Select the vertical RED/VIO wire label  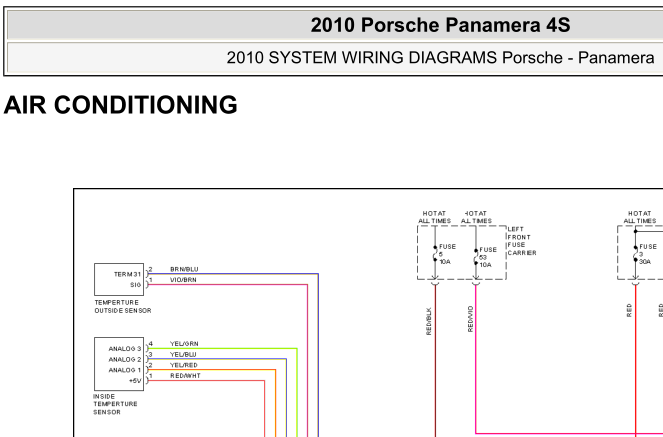[x=470, y=319]
